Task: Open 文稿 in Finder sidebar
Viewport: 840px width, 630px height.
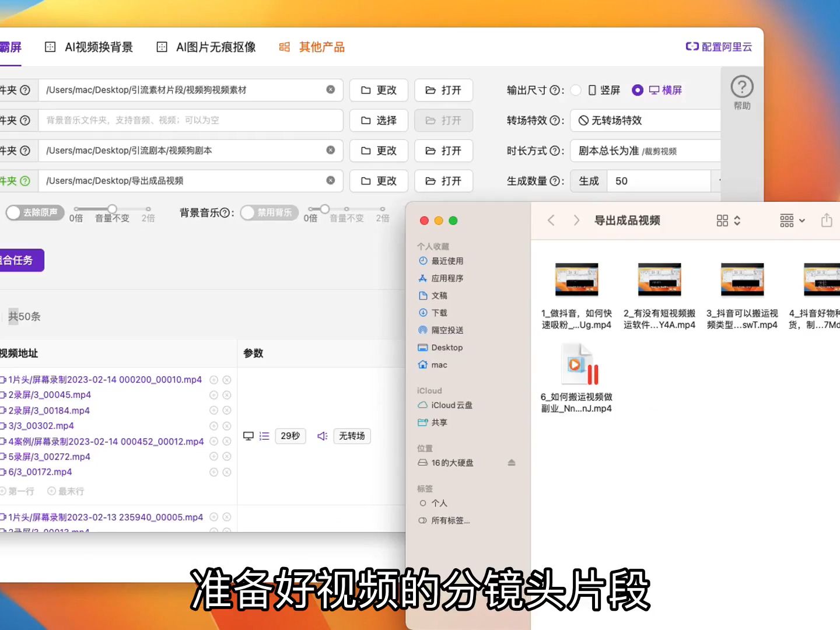Action: 433,296
